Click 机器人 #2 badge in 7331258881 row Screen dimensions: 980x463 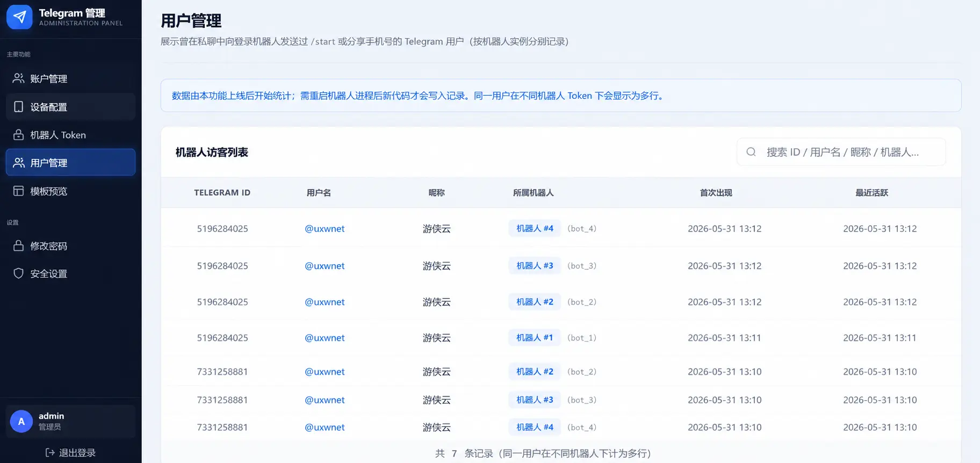pos(535,371)
